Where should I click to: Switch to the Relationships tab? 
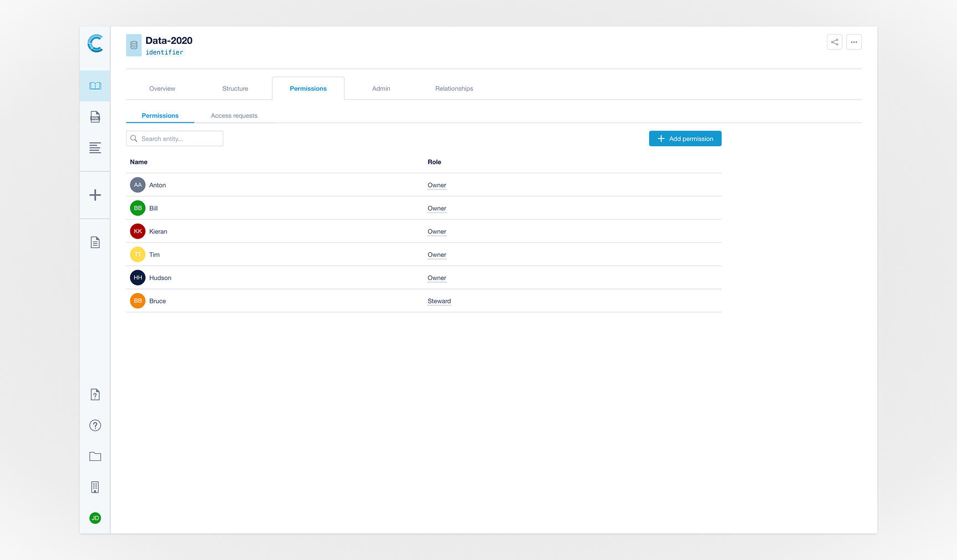[454, 88]
